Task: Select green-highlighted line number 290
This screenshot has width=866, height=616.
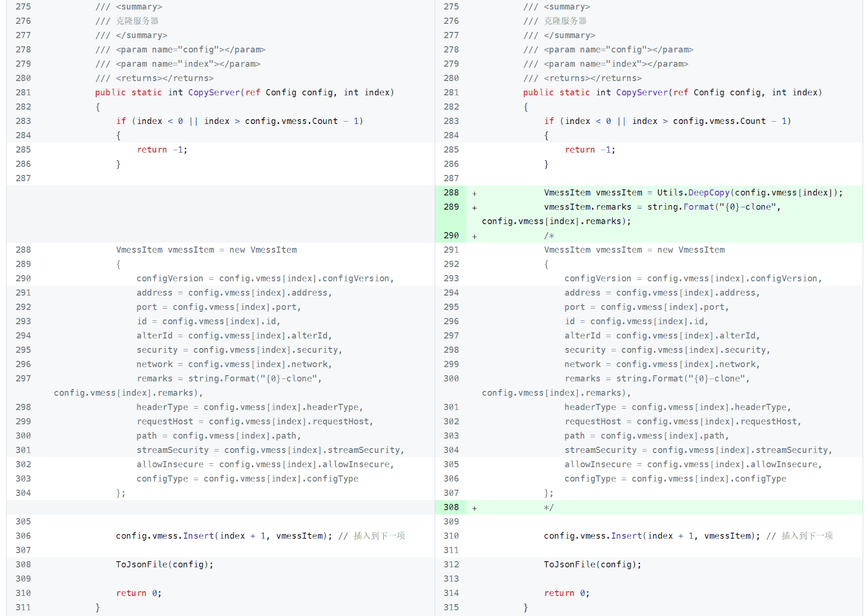Action: pyautogui.click(x=451, y=235)
